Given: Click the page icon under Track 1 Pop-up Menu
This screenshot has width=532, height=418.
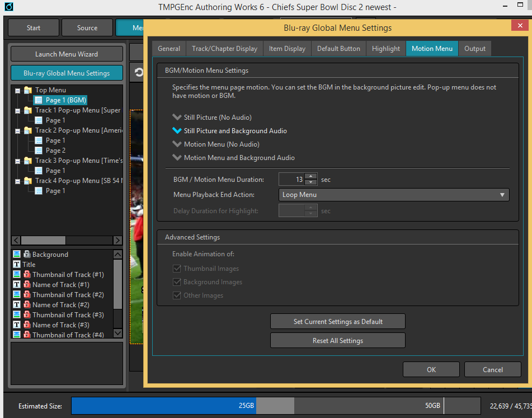Looking at the screenshot, I should [39, 120].
